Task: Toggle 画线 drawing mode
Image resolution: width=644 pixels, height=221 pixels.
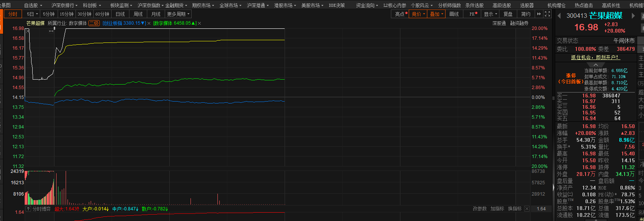Action: (x=454, y=14)
